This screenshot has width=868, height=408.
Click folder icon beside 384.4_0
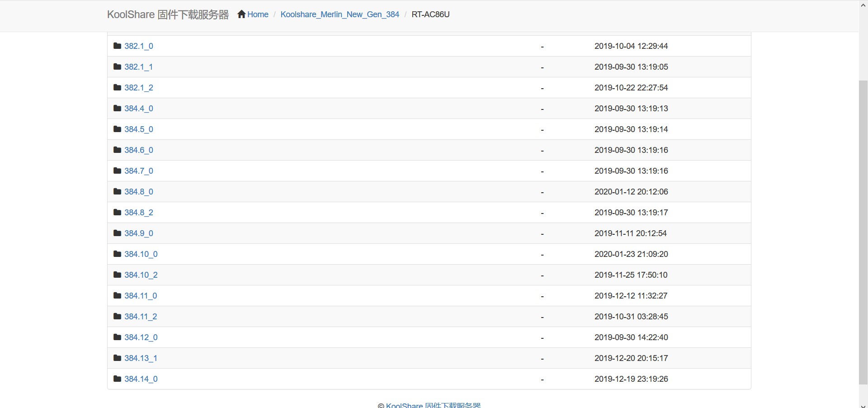point(118,108)
